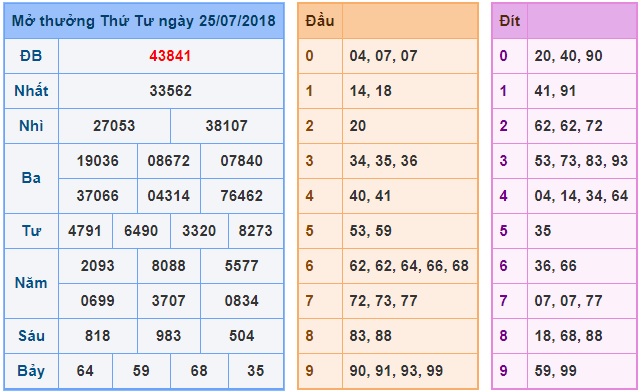Click fifth prize number 0834
642x392 pixels.
(x=241, y=301)
